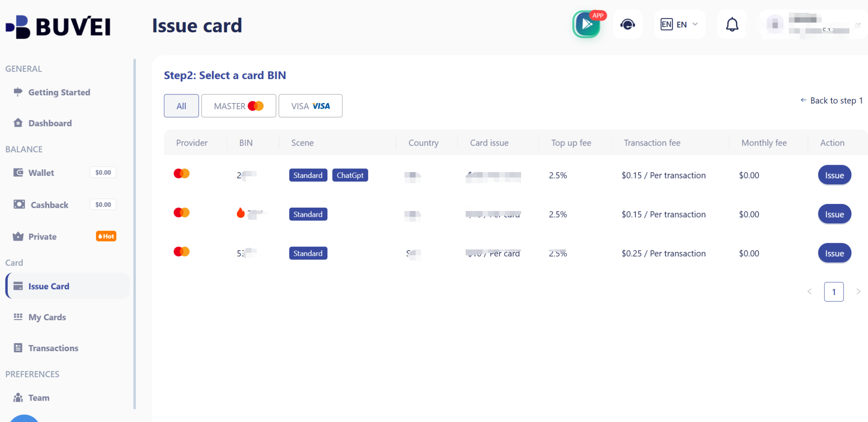
Task: Go to next page arrow
Action: pos(858,292)
